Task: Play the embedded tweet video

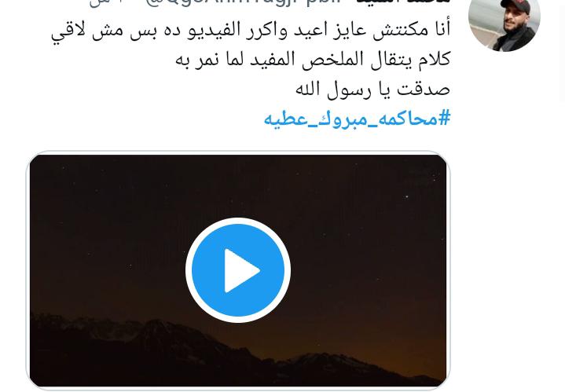Action: [x=238, y=270]
